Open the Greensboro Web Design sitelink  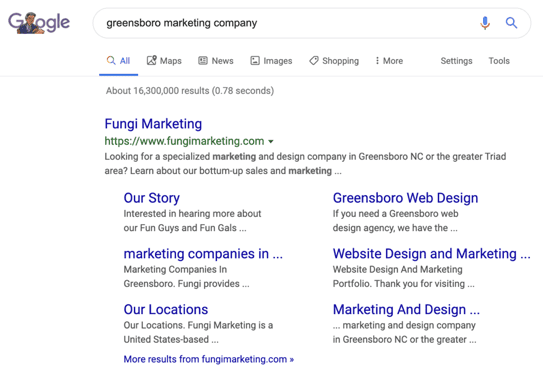pyautogui.click(x=406, y=198)
